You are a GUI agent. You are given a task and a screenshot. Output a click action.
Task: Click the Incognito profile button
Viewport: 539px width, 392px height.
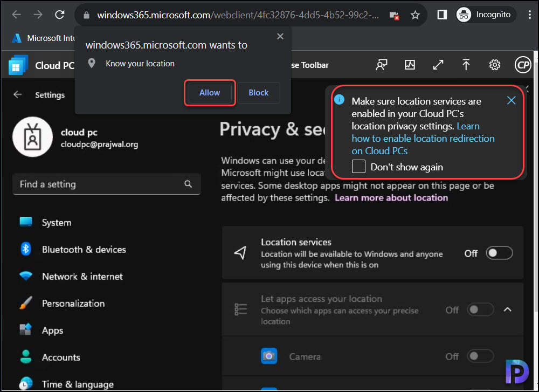point(486,15)
